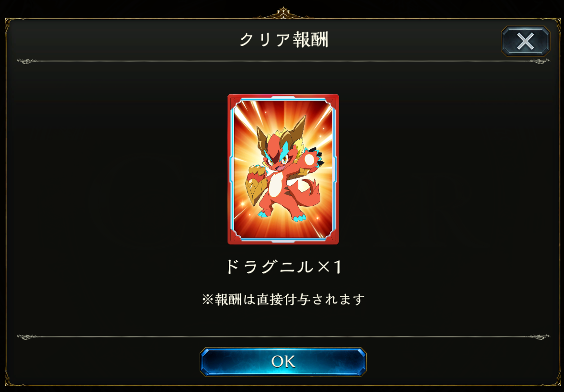
Task: Select the ドラグニル×1 reward label
Action: click(x=283, y=267)
